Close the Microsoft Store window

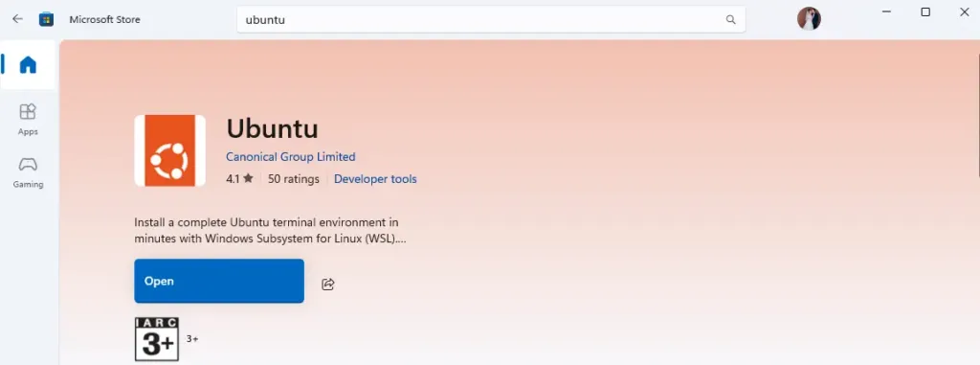point(965,11)
